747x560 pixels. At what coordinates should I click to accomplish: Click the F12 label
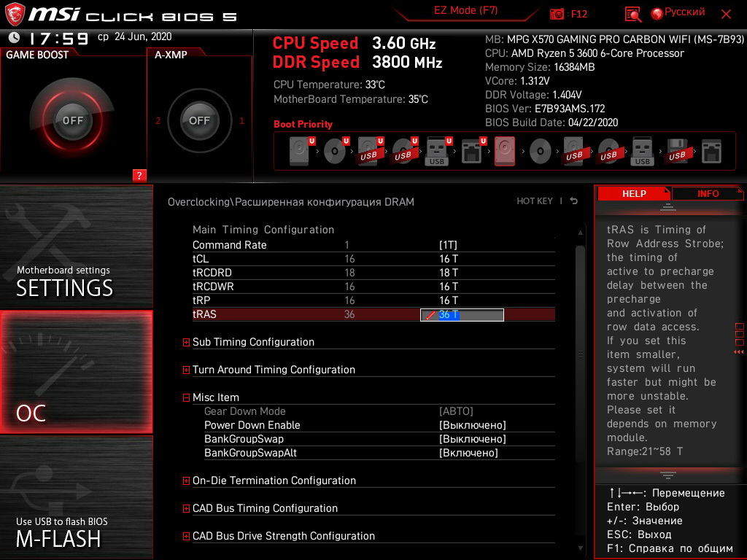pos(578,14)
